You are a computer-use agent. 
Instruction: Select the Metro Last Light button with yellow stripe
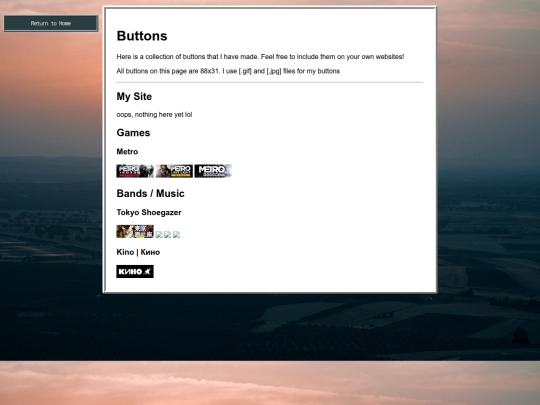174,171
